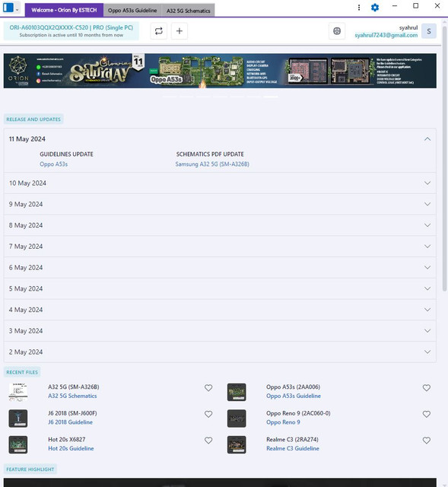Click the refresh/sync arrows button
Image resolution: width=448 pixels, height=487 pixels.
coord(159,31)
